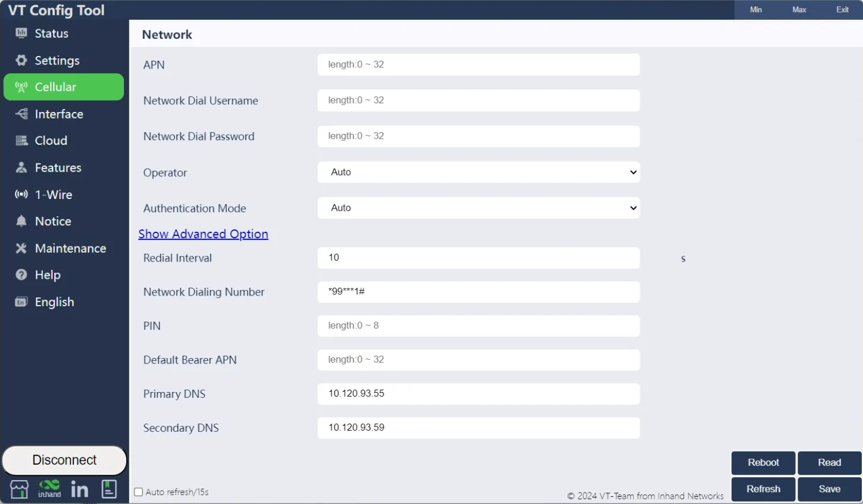863x504 pixels.
Task: Click the "Network" section heading
Action: (x=167, y=35)
